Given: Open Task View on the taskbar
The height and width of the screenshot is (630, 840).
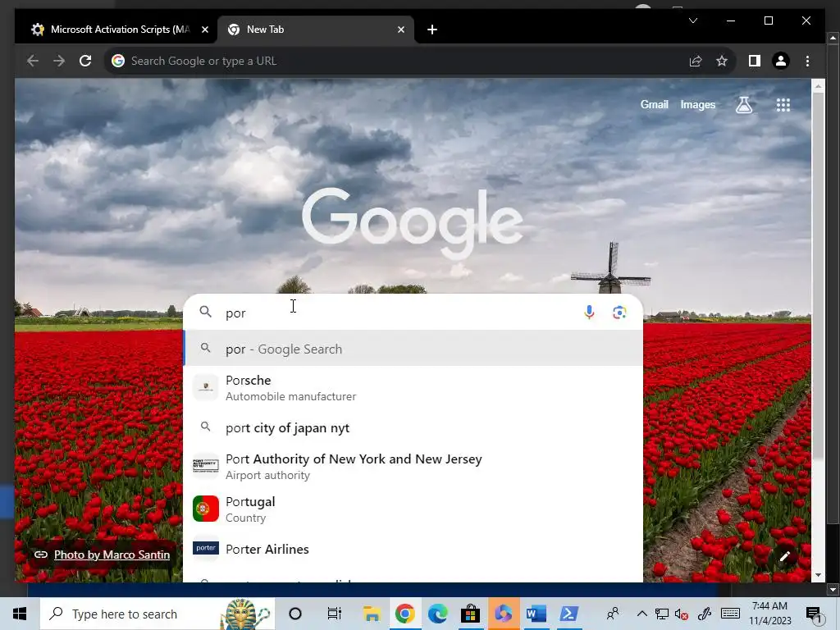Looking at the screenshot, I should 335,614.
